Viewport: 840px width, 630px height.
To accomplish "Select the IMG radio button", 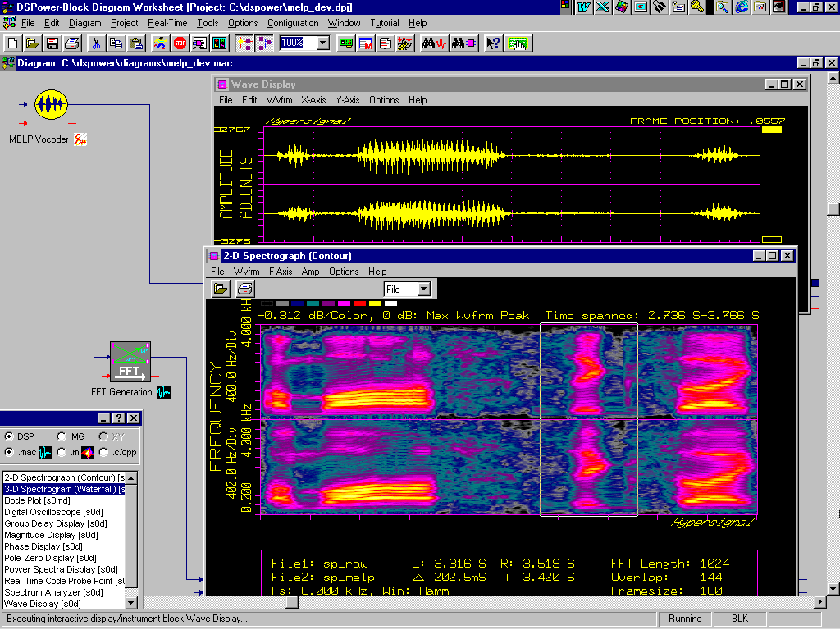I will (62, 436).
